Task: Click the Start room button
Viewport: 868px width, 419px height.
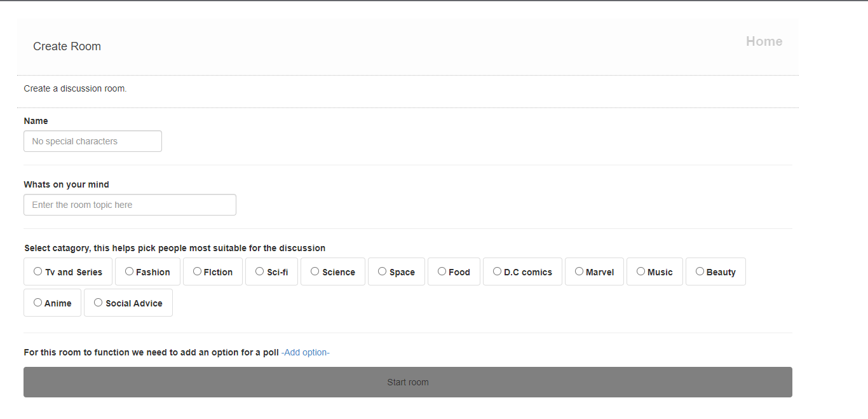Action: tap(408, 382)
